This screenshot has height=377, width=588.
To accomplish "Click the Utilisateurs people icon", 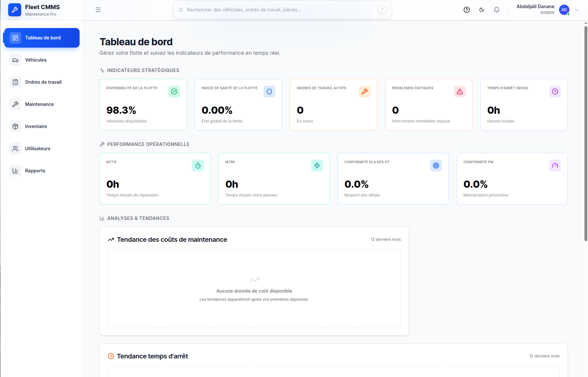I will coord(15,149).
